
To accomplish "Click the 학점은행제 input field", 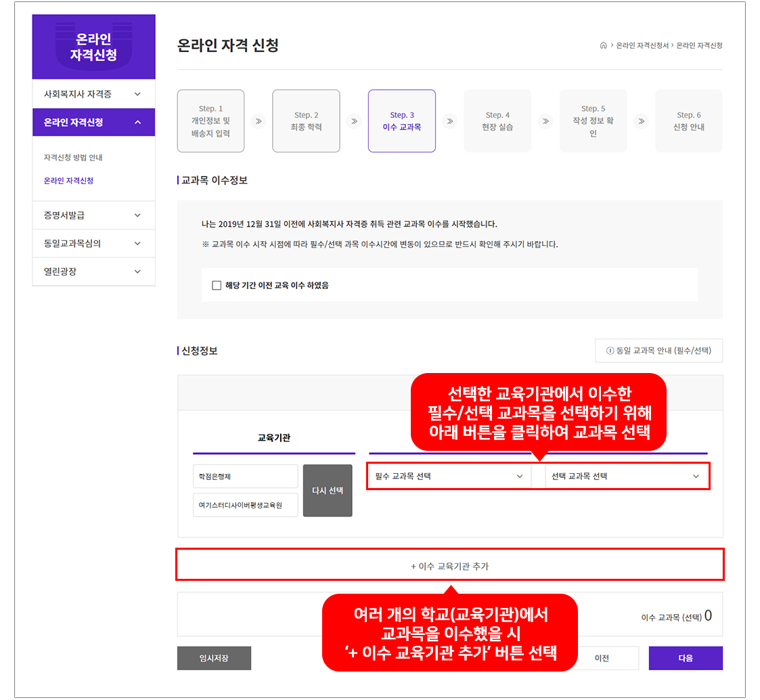I will (245, 476).
